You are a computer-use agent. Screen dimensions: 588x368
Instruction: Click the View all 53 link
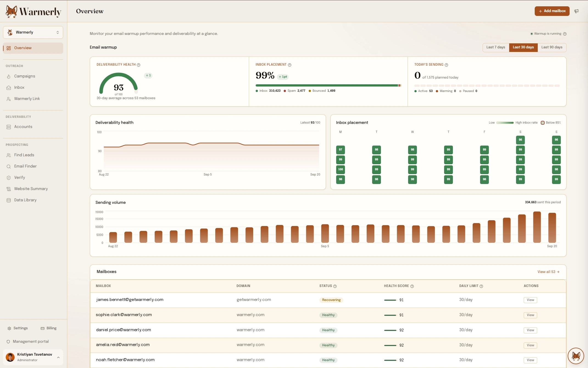[x=548, y=272]
